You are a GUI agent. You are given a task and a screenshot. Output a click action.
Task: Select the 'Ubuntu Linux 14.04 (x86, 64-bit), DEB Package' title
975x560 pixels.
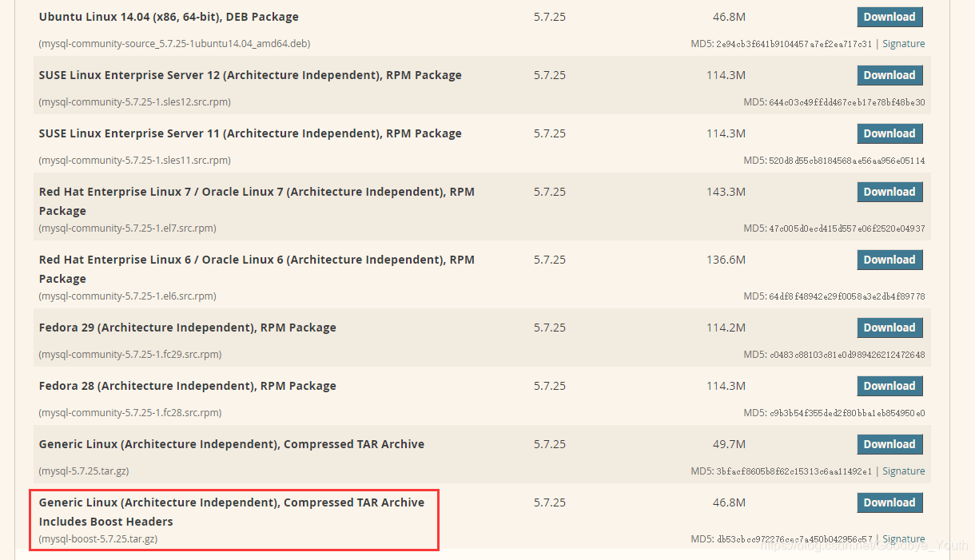[169, 17]
